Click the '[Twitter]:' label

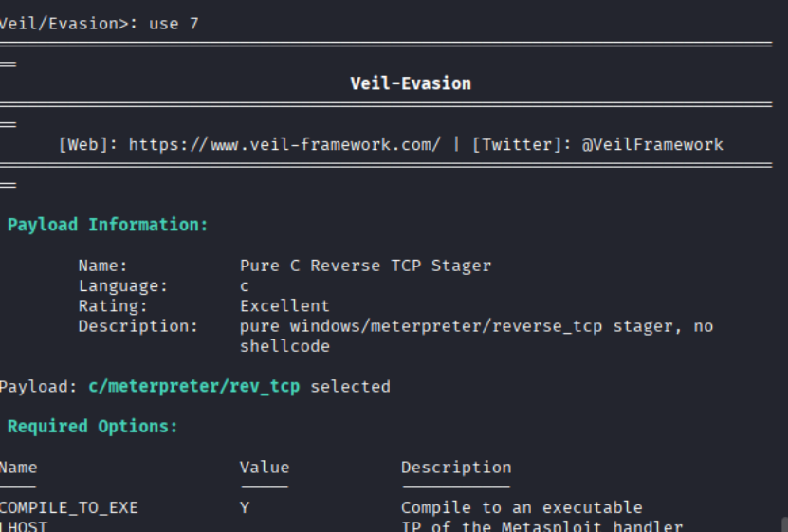522,145
